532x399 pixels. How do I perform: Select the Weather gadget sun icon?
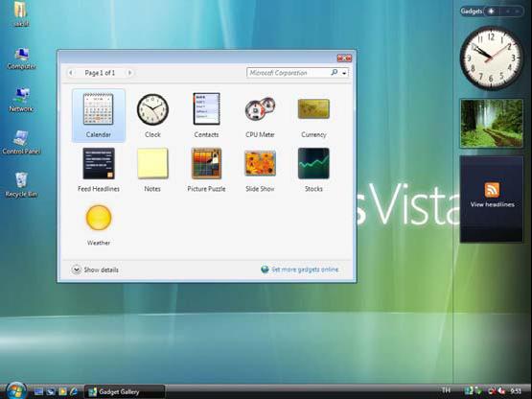99,218
